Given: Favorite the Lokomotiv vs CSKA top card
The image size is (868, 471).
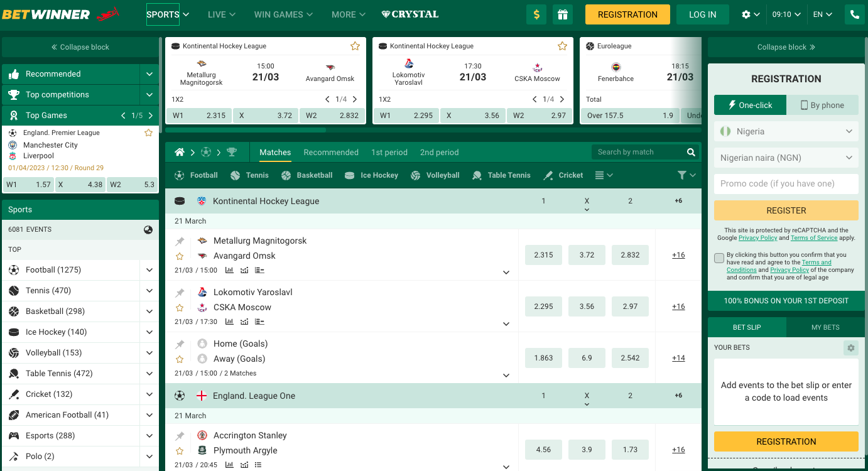Looking at the screenshot, I should pyautogui.click(x=562, y=46).
